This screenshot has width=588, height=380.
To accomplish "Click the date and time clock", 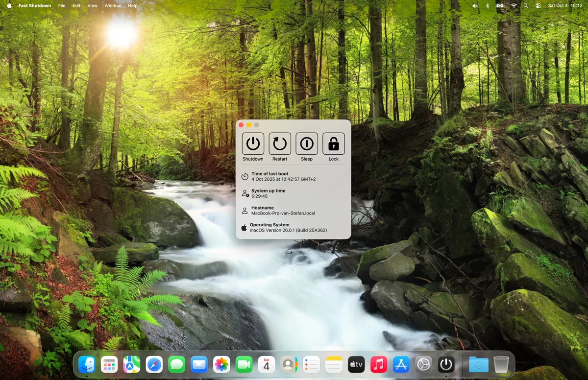I will [565, 5].
